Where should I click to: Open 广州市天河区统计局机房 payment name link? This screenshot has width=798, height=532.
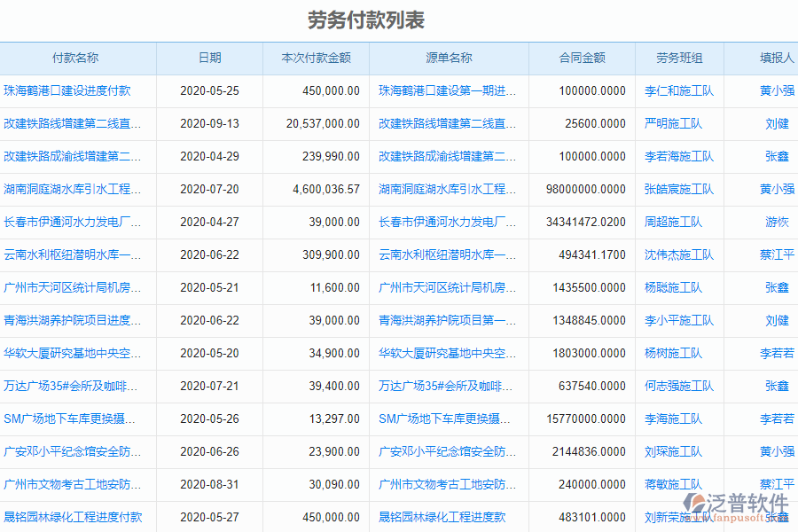(73, 287)
